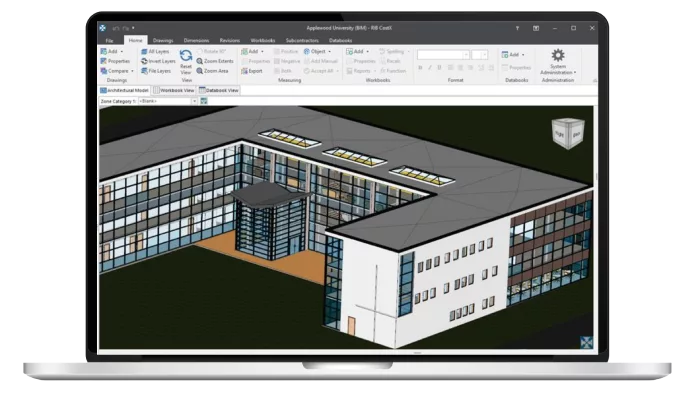Click Invert Layers
The height and width of the screenshot is (394, 700).
[x=158, y=61]
